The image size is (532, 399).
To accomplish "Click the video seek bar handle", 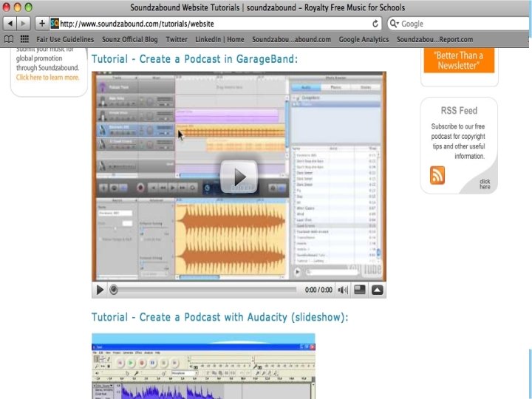I will click(114, 290).
